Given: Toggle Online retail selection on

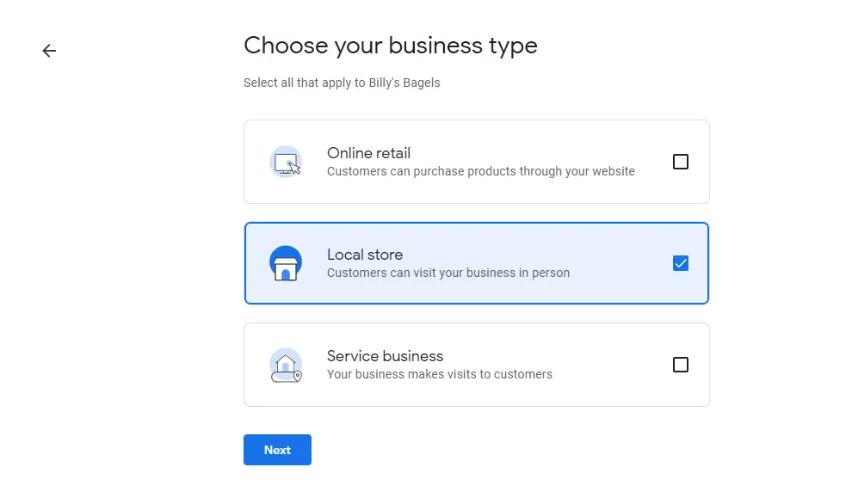Looking at the screenshot, I should tap(681, 162).
